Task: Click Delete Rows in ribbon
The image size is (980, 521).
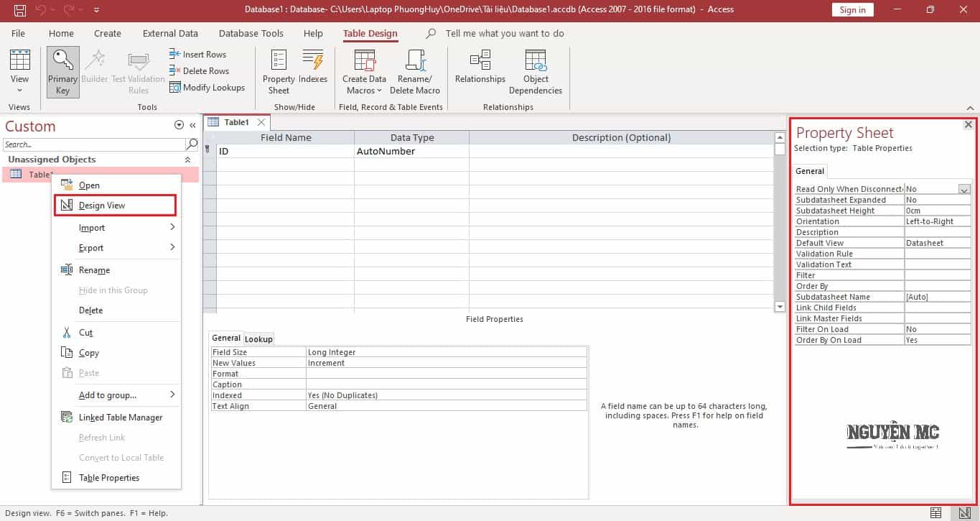Action: [199, 71]
